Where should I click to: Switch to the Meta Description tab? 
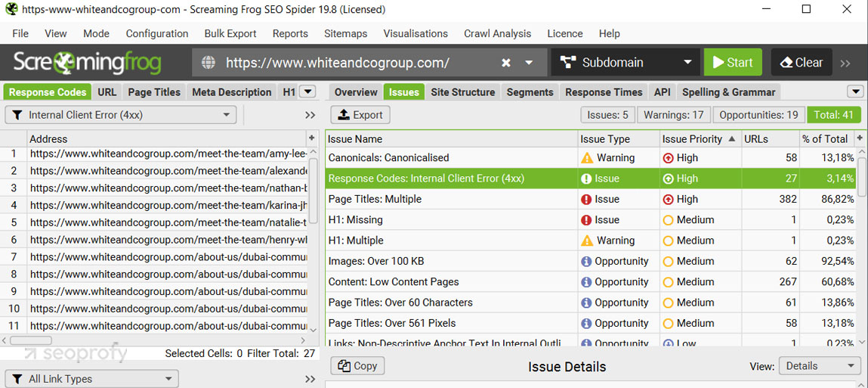point(231,92)
